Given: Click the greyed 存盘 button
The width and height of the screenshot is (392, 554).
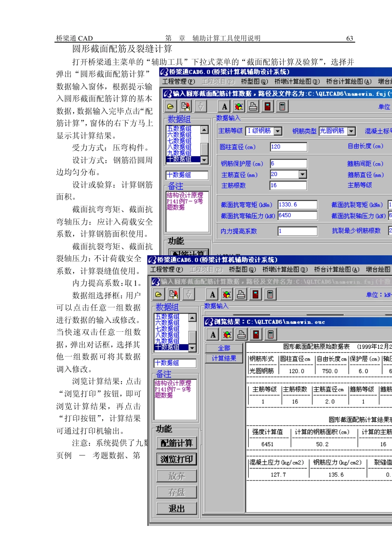Looking at the screenshot, I should (177, 492).
